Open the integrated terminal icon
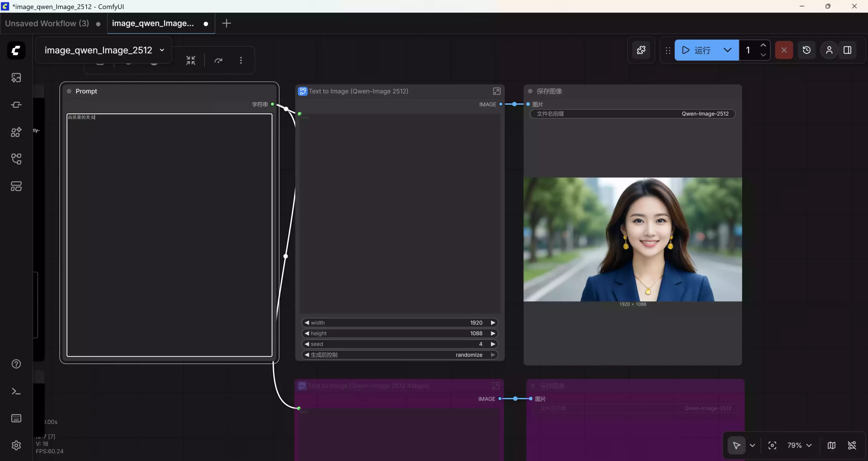The image size is (868, 461). pos(16,391)
